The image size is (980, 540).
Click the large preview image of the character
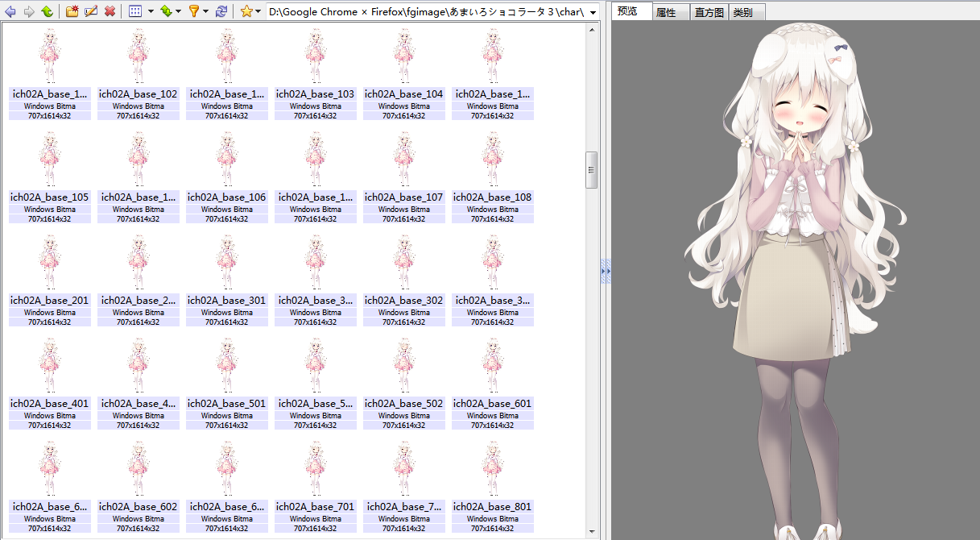point(796,280)
